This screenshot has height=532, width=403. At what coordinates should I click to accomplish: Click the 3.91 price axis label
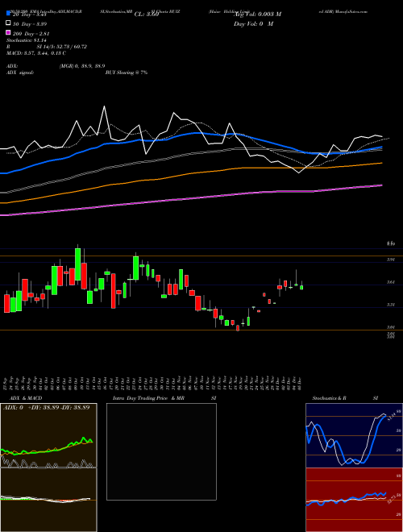click(391, 260)
